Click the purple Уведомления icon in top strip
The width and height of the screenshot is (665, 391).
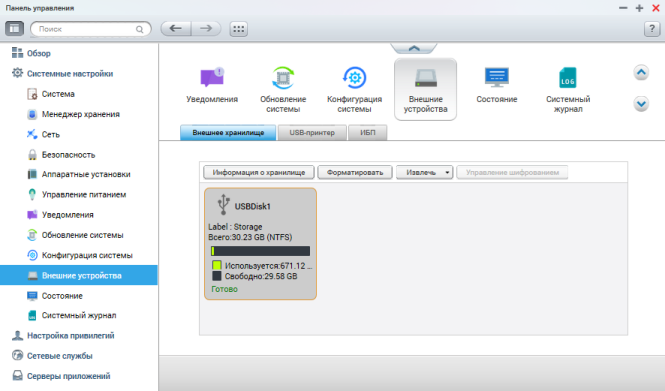tap(212, 78)
